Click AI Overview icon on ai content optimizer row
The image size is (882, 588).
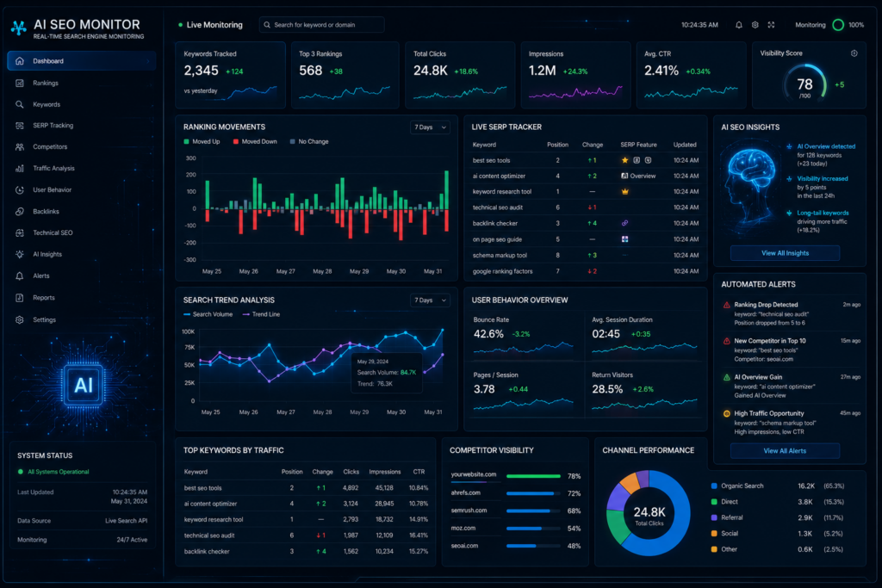pos(624,176)
